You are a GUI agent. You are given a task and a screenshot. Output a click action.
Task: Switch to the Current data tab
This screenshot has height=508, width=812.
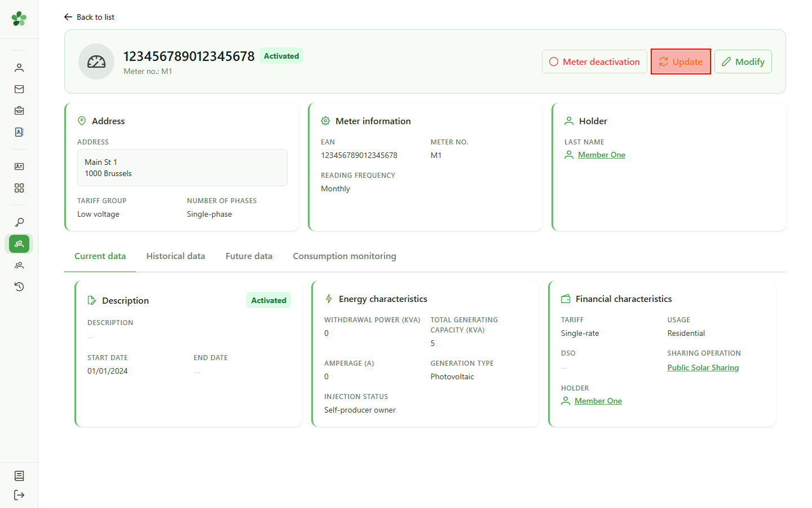coord(100,256)
